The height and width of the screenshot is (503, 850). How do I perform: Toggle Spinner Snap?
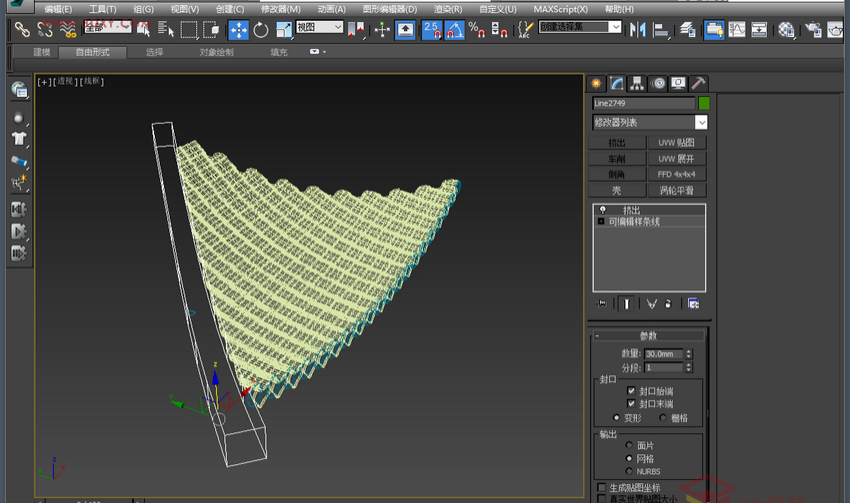click(499, 29)
